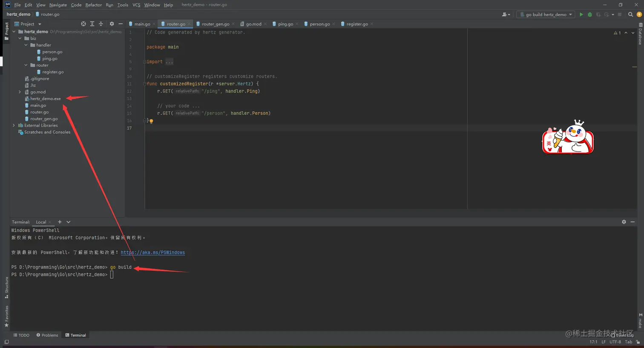Close the router.go editor tab
This screenshot has width=644, height=348.
tap(189, 24)
